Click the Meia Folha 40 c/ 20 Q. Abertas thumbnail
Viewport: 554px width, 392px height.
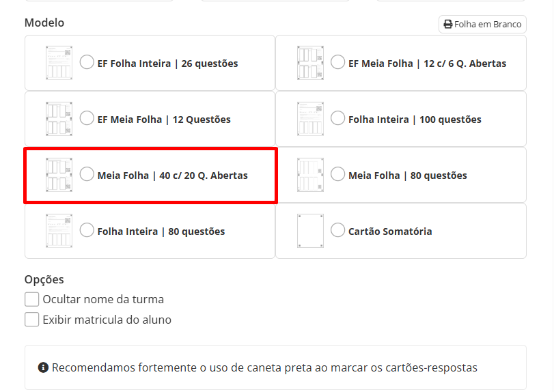(59, 175)
